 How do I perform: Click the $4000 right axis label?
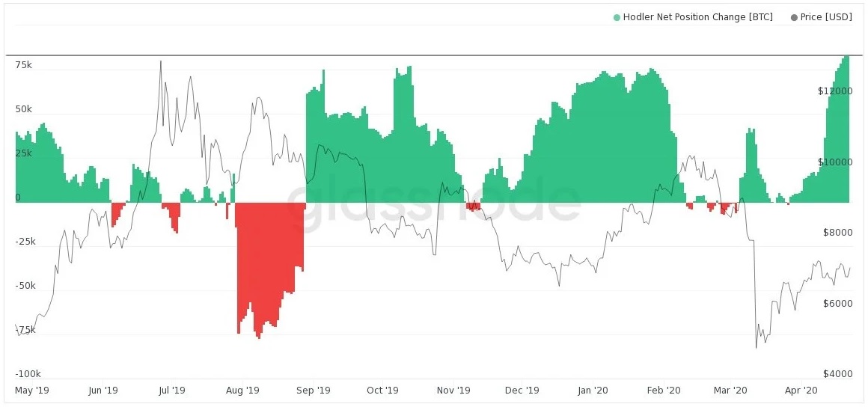tap(837, 374)
